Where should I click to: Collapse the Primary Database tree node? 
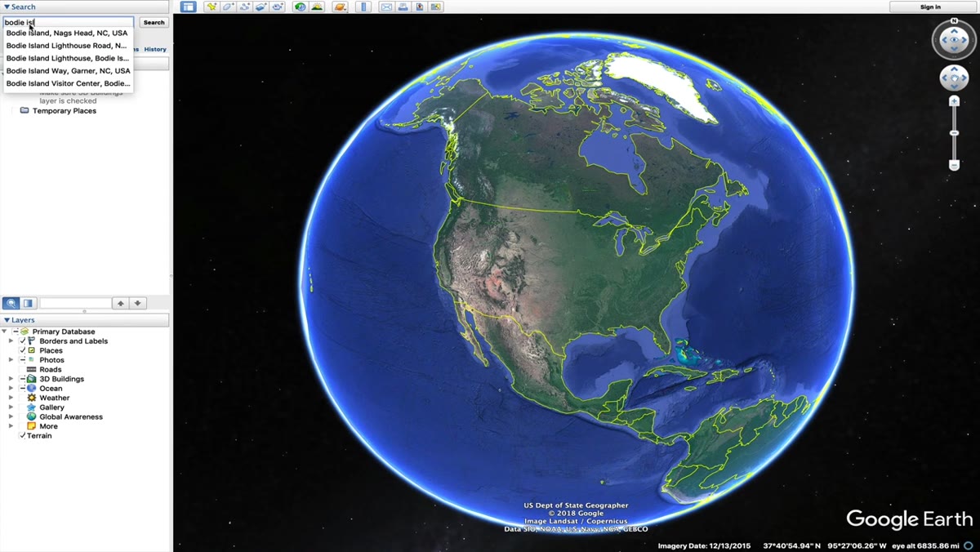tap(5, 332)
